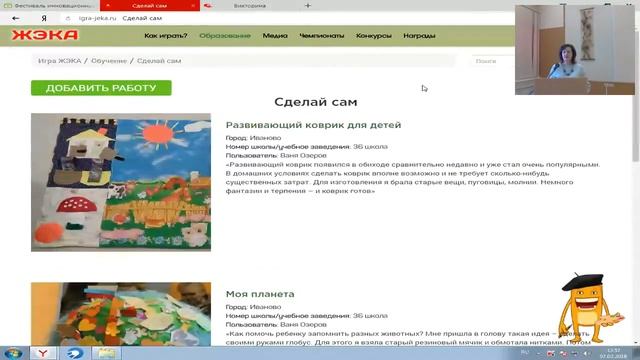The height and width of the screenshot is (360, 640).
Task: Open the Windows Start menu
Action: (14, 353)
